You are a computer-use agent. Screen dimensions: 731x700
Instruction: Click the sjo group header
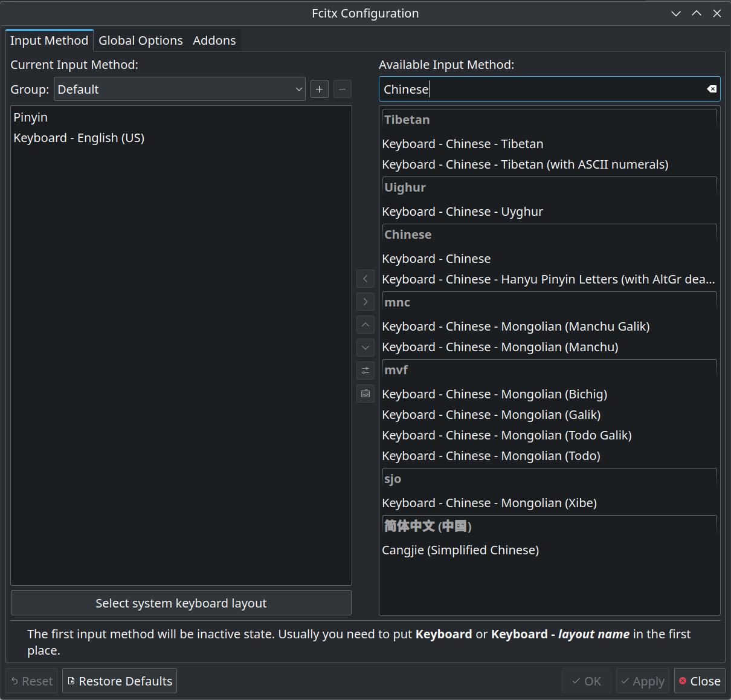click(x=550, y=479)
